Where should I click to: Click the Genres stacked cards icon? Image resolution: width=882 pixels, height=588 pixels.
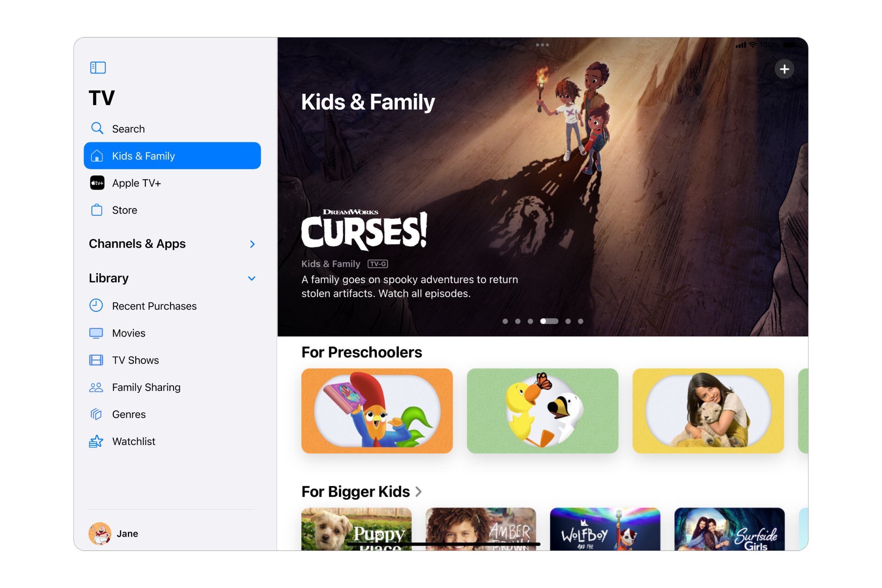[x=96, y=414]
